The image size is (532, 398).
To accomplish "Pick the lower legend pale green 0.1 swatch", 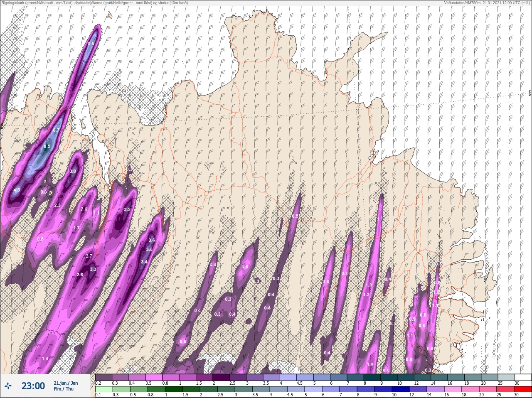I will 103,389.
